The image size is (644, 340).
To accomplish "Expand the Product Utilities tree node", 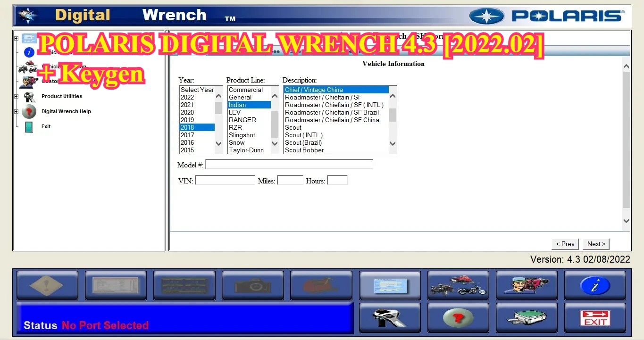I will [17, 97].
